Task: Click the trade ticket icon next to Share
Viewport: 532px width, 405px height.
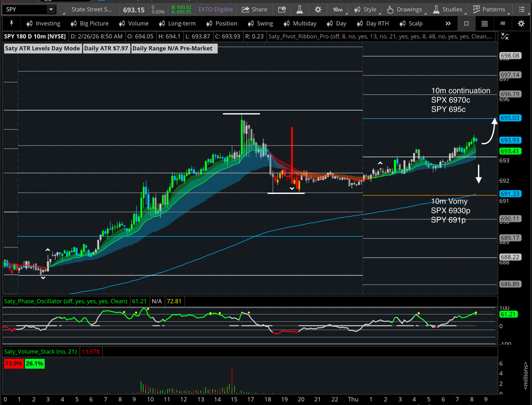Action: coord(282,9)
